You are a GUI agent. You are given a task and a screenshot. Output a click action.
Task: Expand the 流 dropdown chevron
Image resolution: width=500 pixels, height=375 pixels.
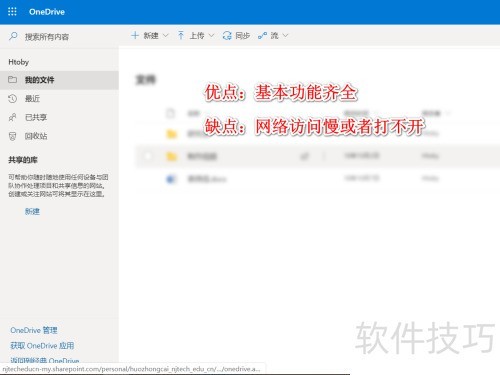tap(285, 35)
